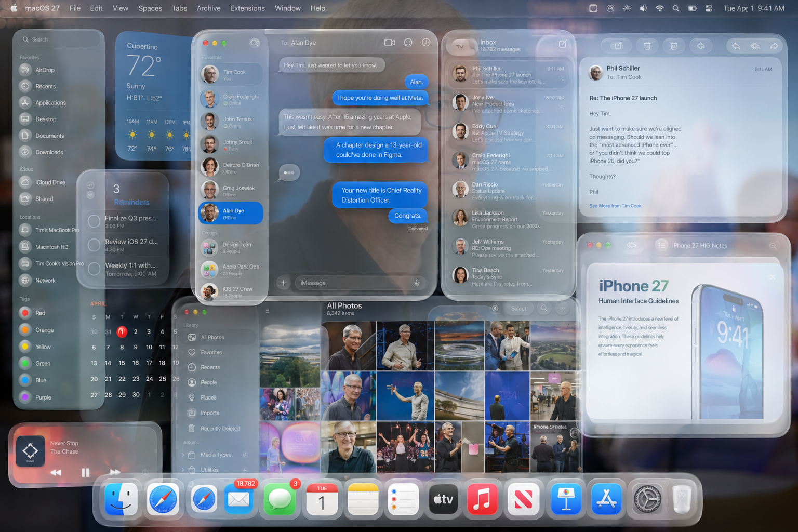
Task: Select the Red tag in Finder
Action: (x=33, y=313)
